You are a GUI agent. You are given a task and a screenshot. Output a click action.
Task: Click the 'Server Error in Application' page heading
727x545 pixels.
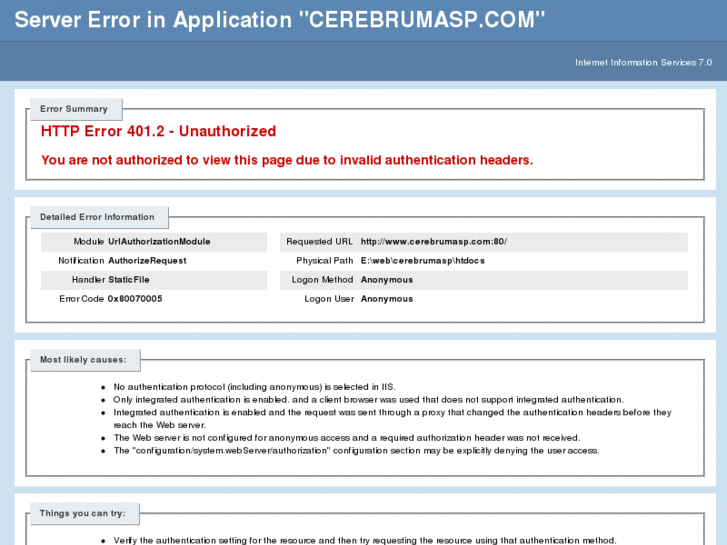click(280, 20)
